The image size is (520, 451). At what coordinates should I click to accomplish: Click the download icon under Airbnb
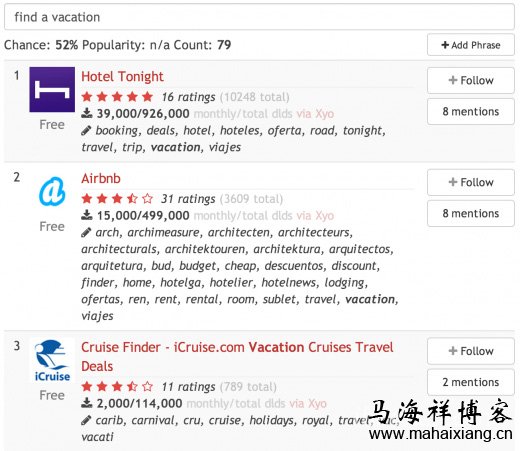point(87,215)
